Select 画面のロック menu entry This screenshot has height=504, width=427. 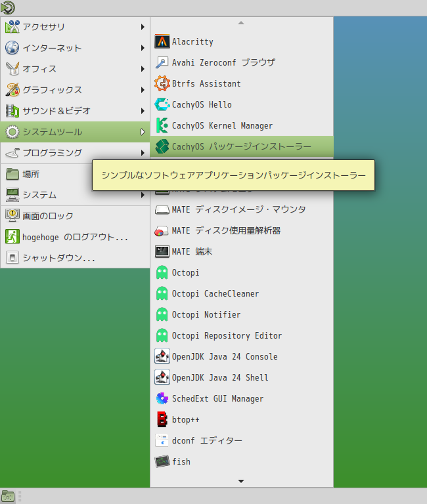76,216
